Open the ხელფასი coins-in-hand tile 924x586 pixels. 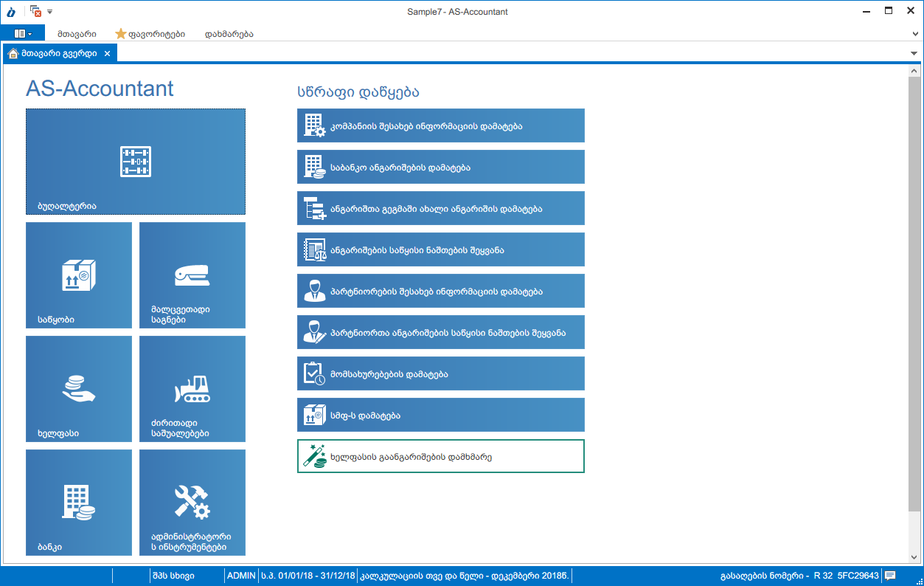tap(79, 389)
